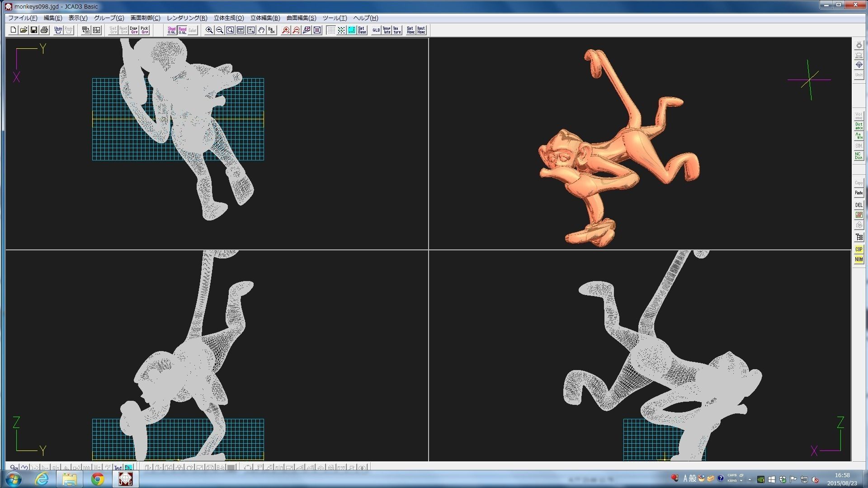Click the red zoom-out magnifier icon
The width and height of the screenshot is (868, 488).
tap(296, 30)
